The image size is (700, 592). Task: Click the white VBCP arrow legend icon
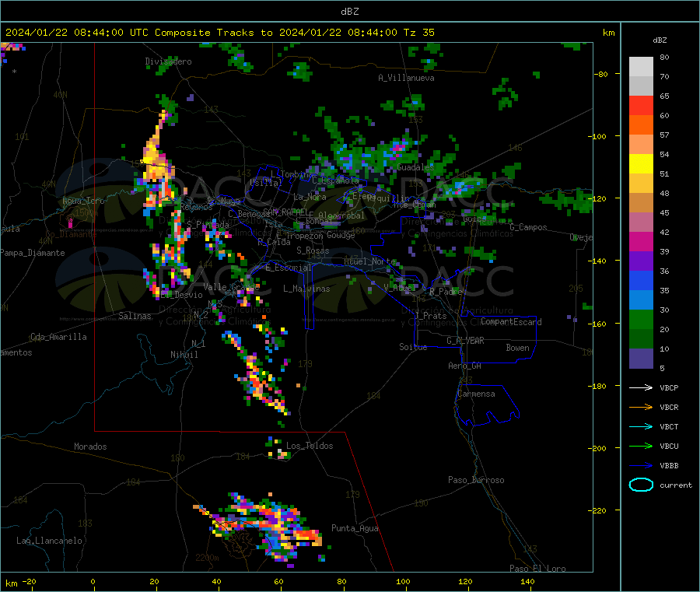pos(641,387)
